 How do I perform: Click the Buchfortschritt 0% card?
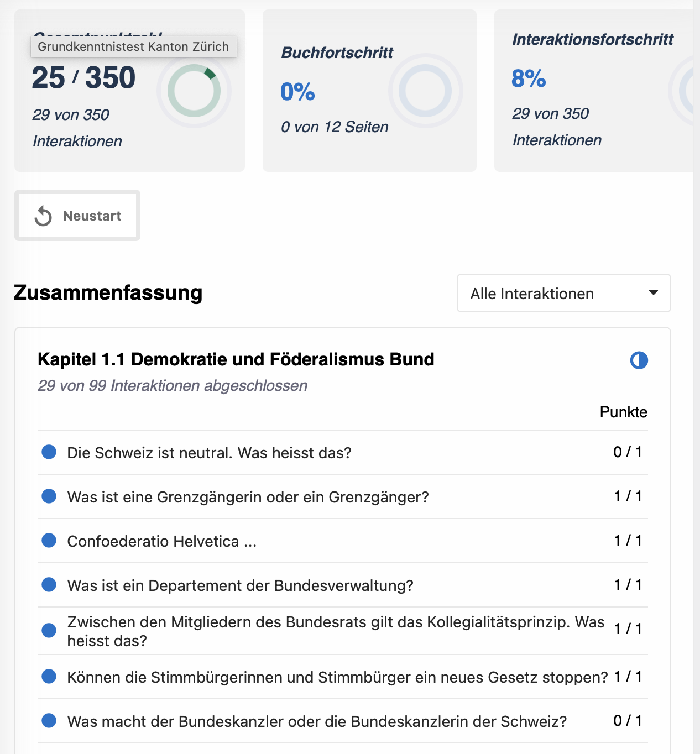(369, 91)
